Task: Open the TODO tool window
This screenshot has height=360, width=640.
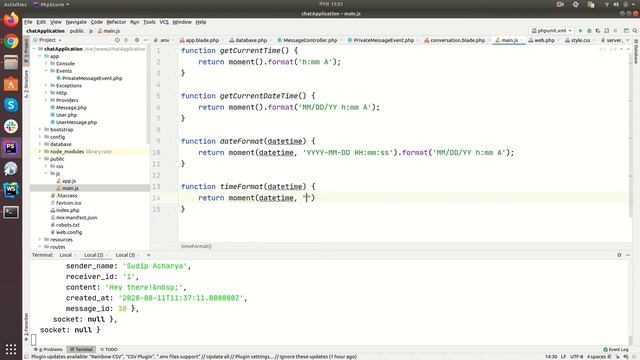Action: pos(109,349)
